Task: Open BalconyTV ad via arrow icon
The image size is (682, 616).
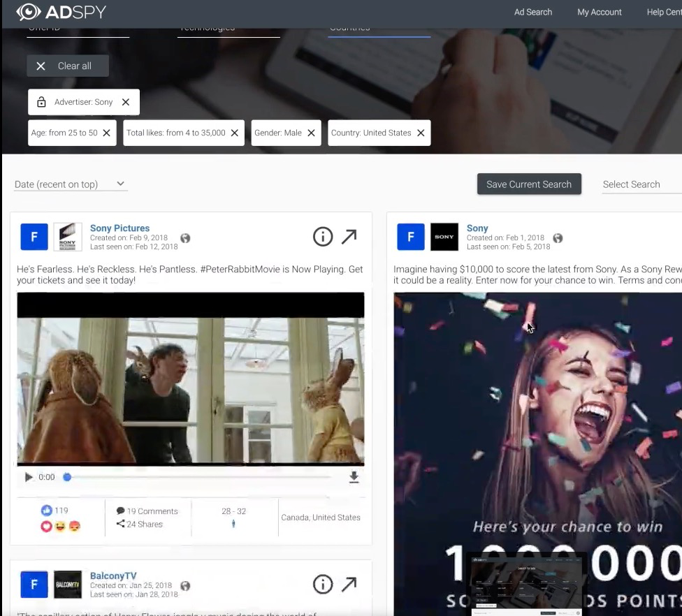Action: (349, 585)
